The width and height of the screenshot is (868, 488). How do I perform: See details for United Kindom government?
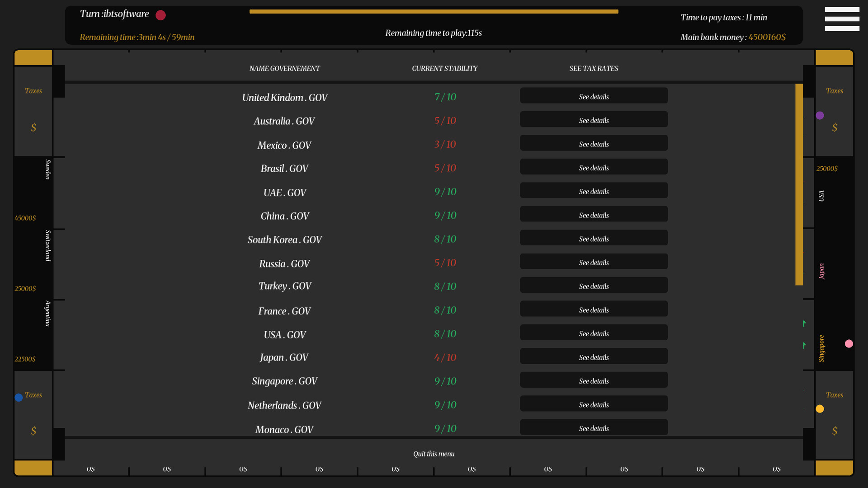(x=594, y=96)
